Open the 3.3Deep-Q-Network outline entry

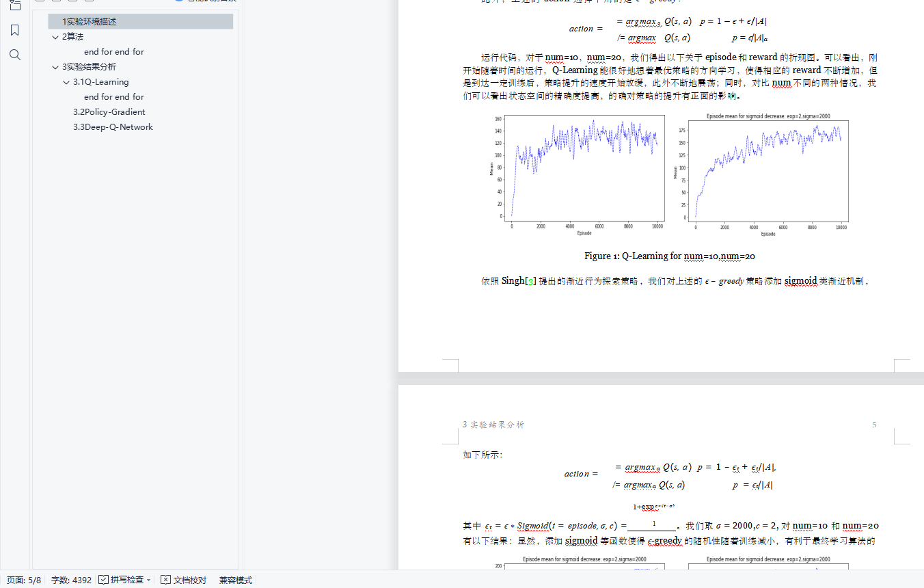[113, 127]
